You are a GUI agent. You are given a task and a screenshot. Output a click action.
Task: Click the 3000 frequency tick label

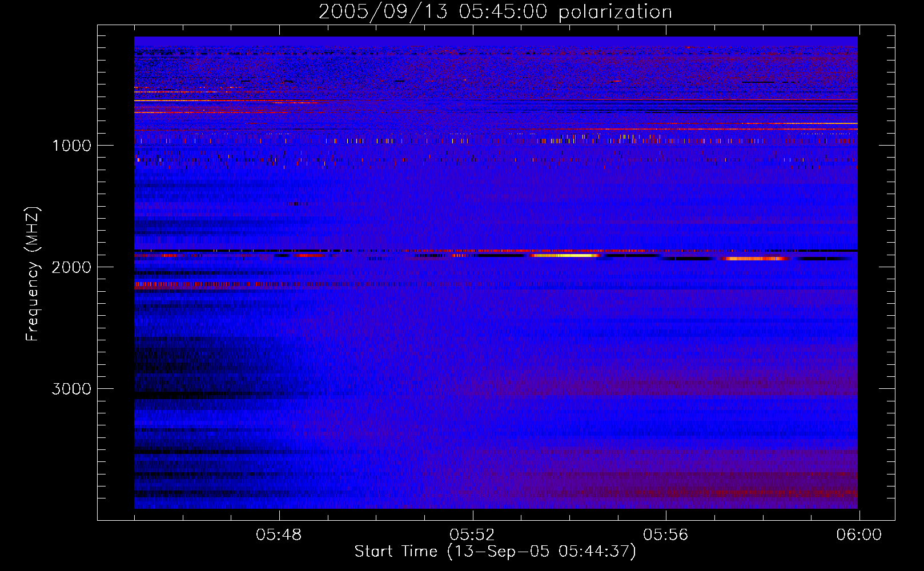pyautogui.click(x=71, y=389)
